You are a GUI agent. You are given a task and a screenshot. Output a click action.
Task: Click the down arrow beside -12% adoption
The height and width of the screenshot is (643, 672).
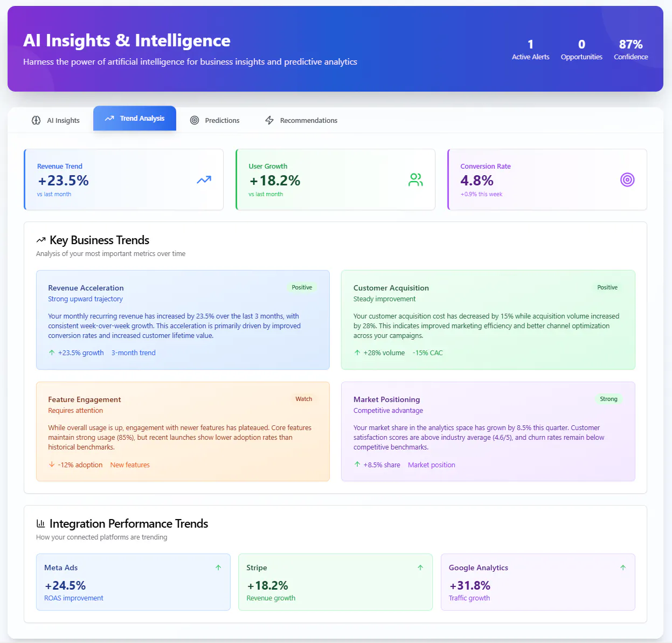click(52, 464)
